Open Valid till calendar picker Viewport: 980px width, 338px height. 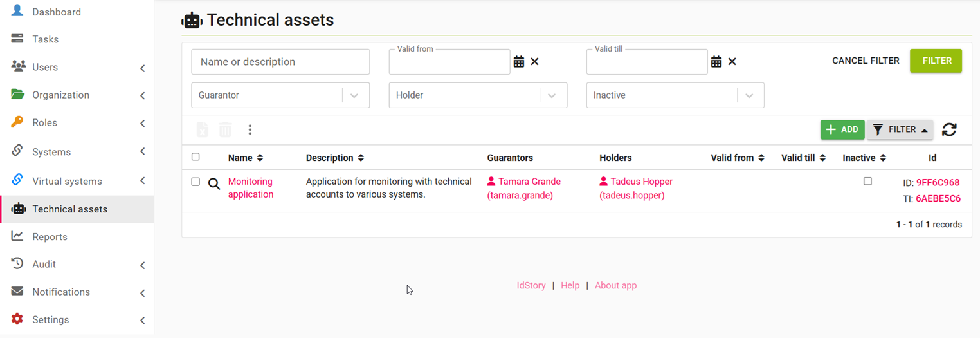pos(716,62)
